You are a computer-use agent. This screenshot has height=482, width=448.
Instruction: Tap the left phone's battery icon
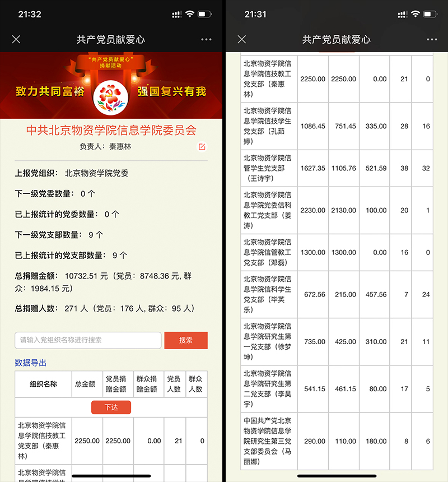(205, 14)
